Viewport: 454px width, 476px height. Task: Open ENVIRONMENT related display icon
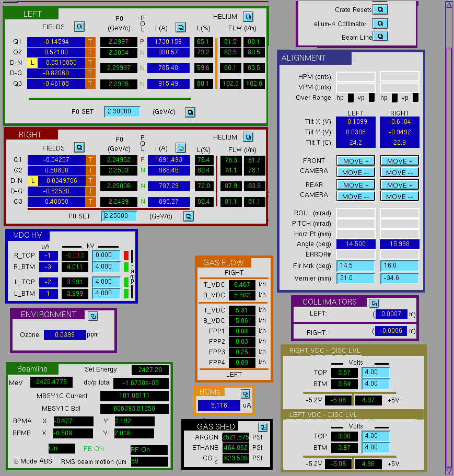pyautogui.click(x=93, y=316)
